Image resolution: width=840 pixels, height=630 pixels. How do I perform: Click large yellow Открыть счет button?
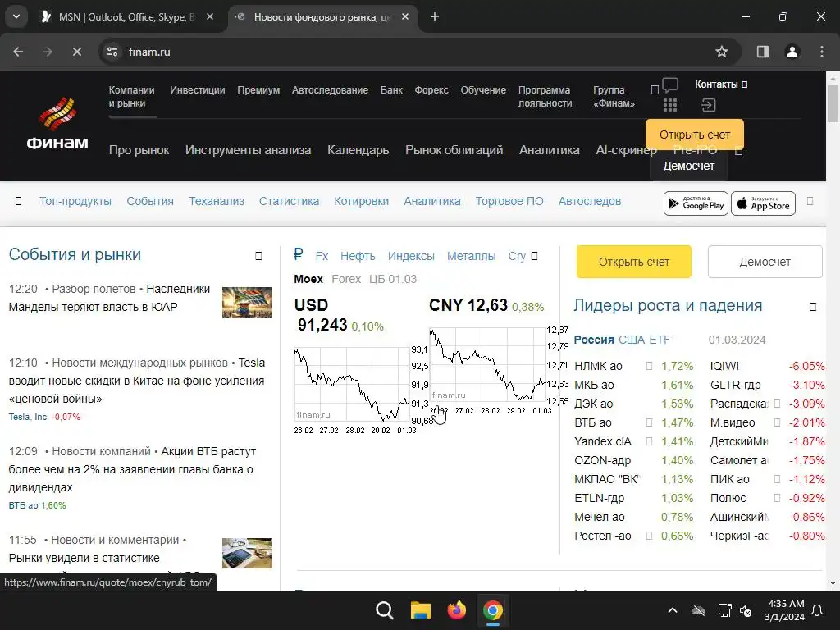tap(634, 262)
